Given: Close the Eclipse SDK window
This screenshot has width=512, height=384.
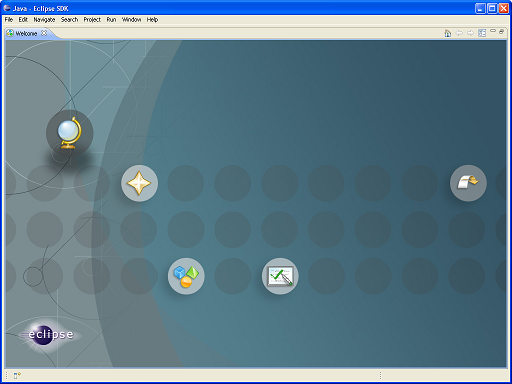Looking at the screenshot, I should [x=504, y=8].
